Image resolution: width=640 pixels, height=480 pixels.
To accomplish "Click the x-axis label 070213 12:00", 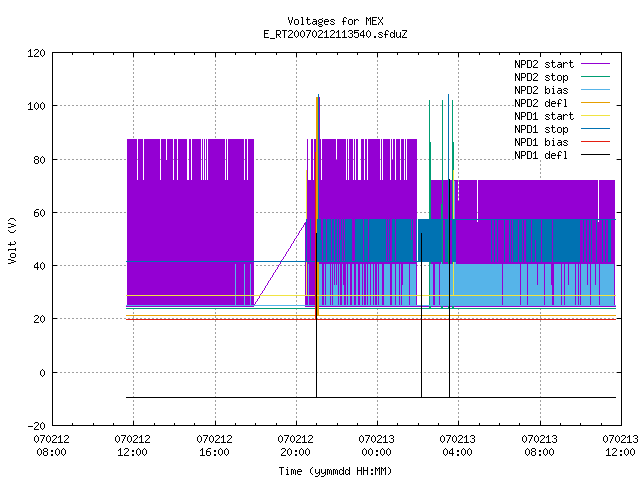I will 620,446.
